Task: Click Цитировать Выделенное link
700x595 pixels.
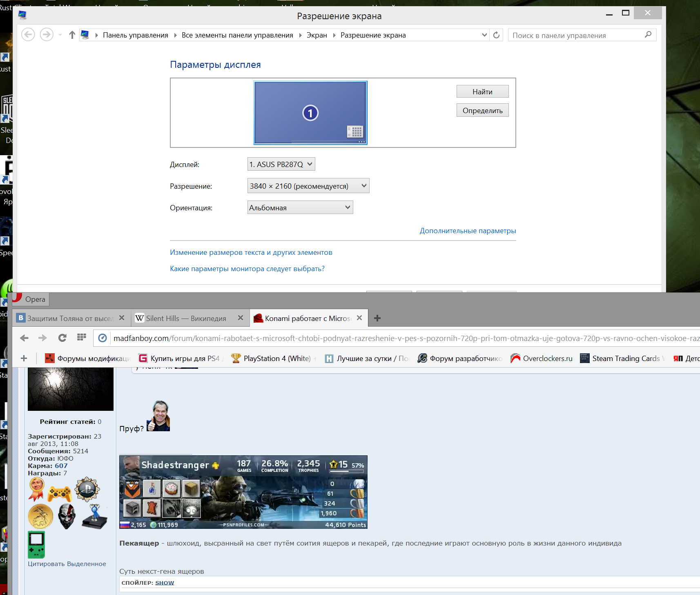Action: point(67,564)
